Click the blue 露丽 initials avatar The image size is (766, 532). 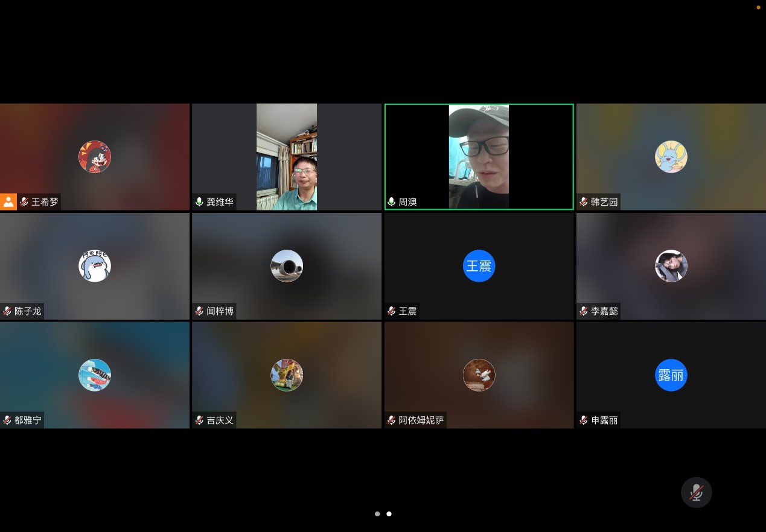pyautogui.click(x=671, y=375)
